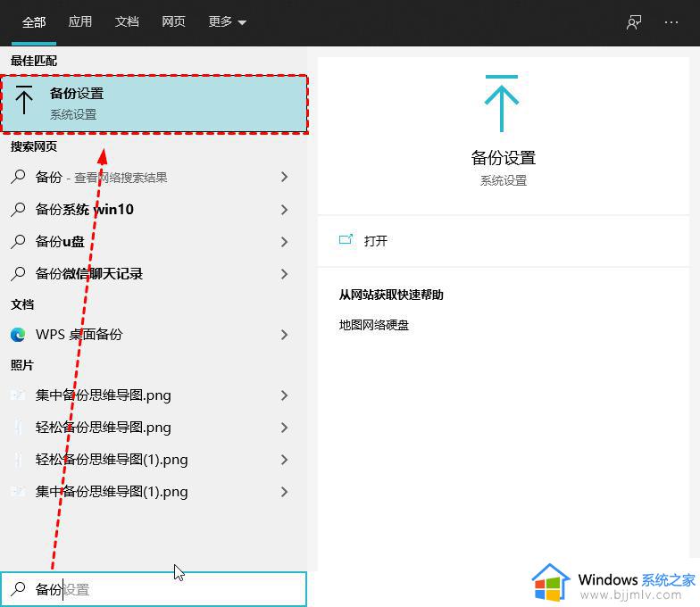Image resolution: width=700 pixels, height=607 pixels.
Task: Click image icon of 轻松备份思维导图(1).png
Action: coord(18,459)
